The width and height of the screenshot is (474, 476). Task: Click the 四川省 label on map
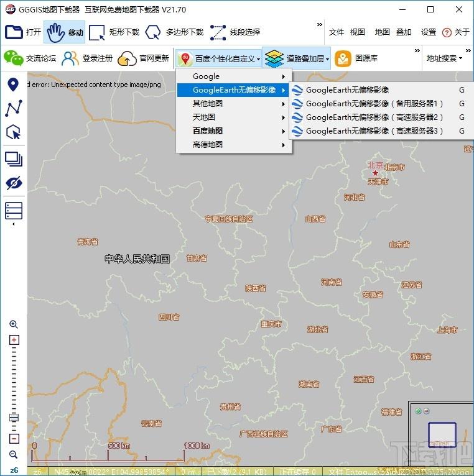tap(169, 318)
